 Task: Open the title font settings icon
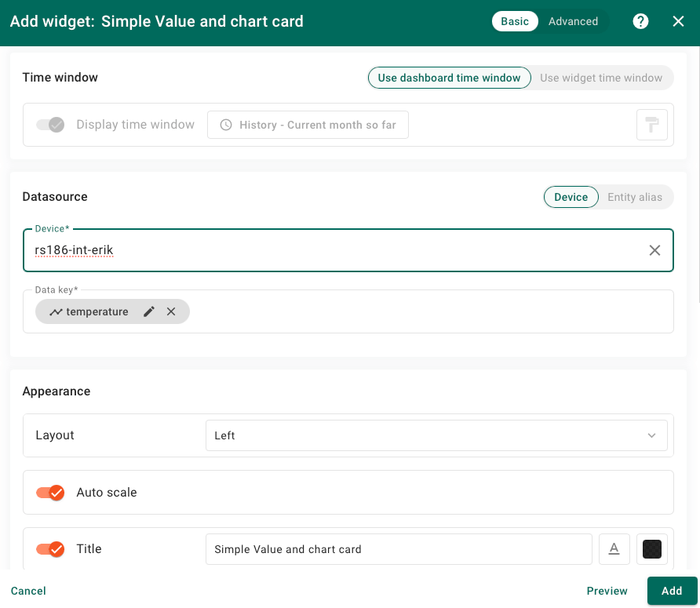pyautogui.click(x=614, y=549)
